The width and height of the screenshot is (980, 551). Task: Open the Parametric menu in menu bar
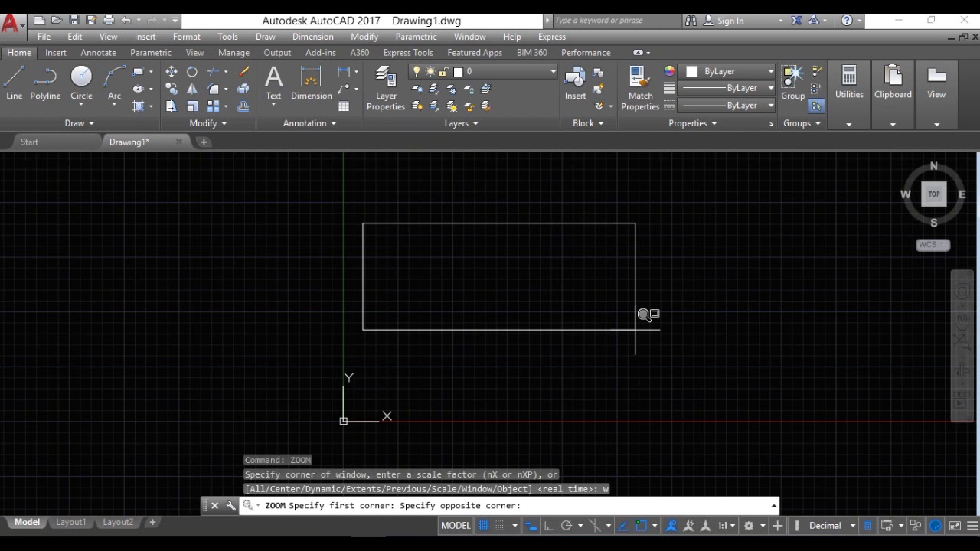[416, 37]
